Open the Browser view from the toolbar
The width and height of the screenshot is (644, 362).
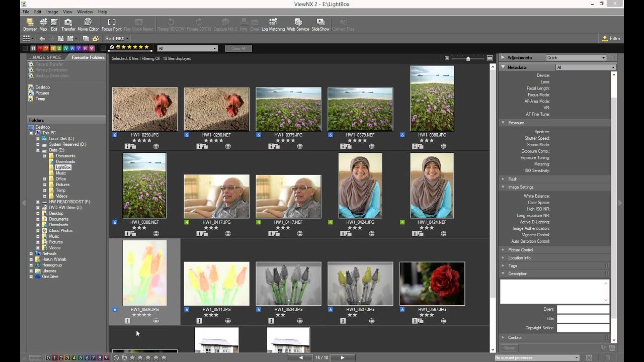(30, 25)
